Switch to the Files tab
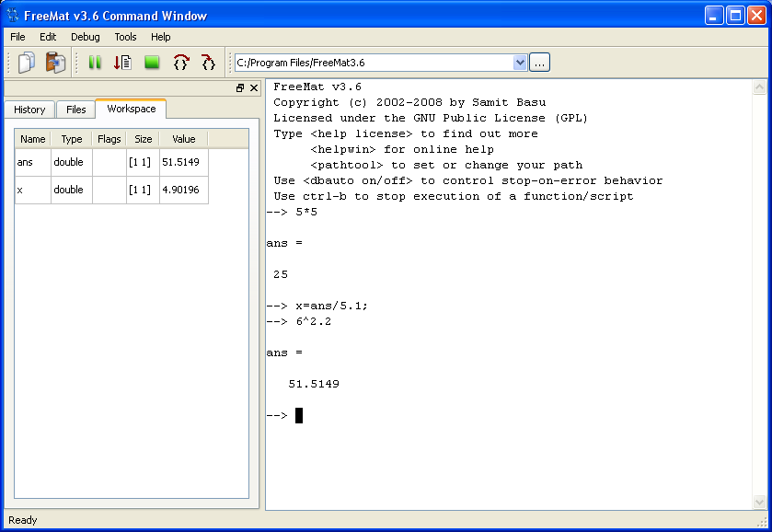This screenshot has height=532, width=772. coord(75,110)
